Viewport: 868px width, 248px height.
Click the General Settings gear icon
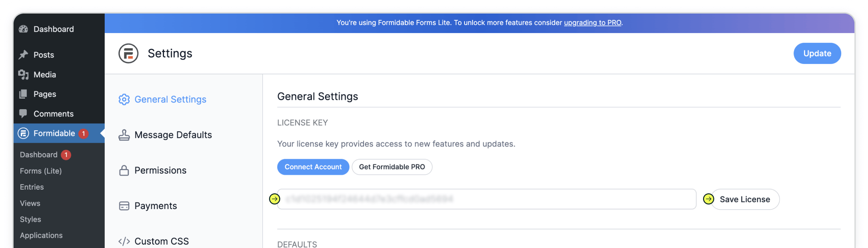124,99
